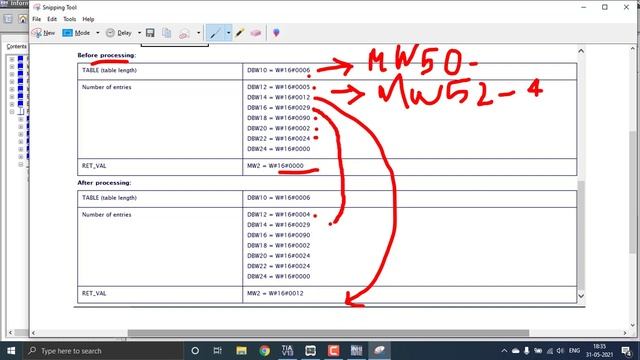Image resolution: width=640 pixels, height=360 pixels.
Task: Click the Delay clock button
Action: click(x=119, y=33)
